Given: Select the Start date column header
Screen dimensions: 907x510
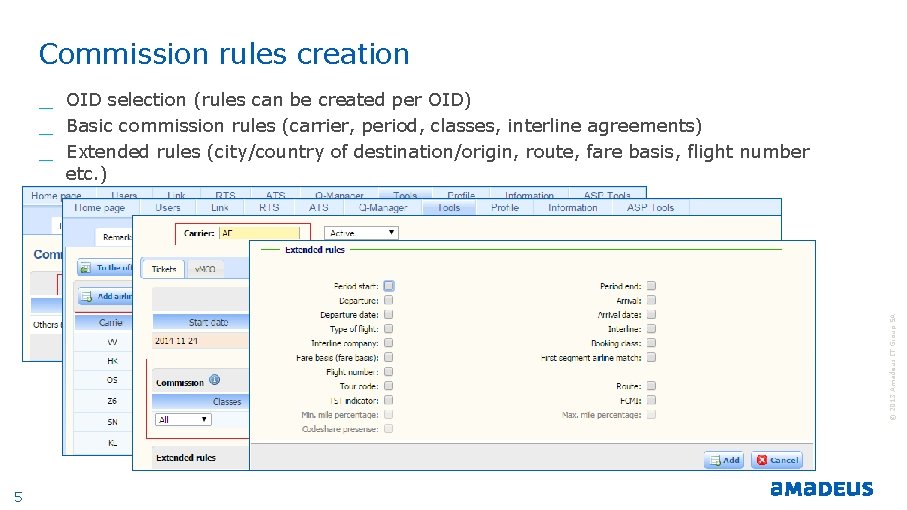Looking at the screenshot, I should tap(201, 322).
